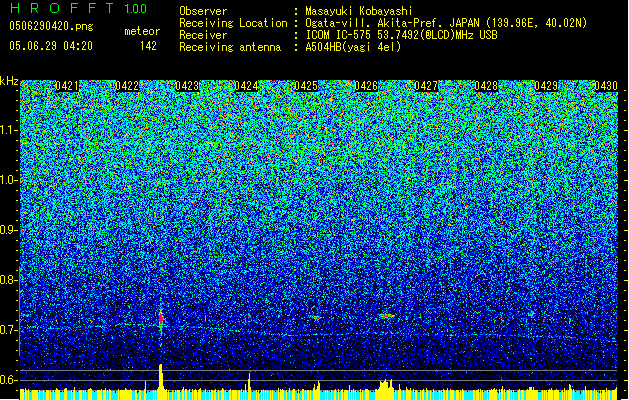Click the Receiving antenna label
Image resolution: width=629 pixels, height=400 pixels.
tap(230, 47)
